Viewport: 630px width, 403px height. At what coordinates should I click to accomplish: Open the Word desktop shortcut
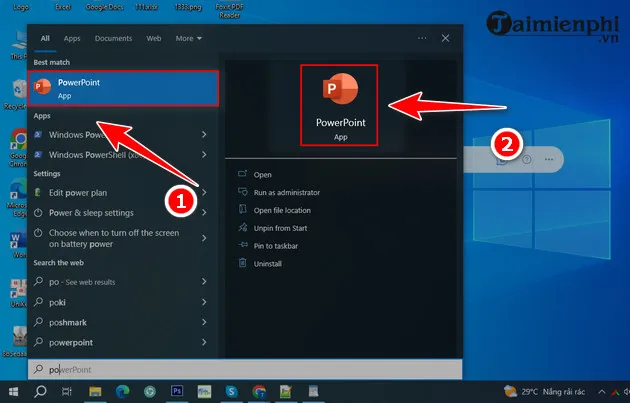(x=18, y=244)
